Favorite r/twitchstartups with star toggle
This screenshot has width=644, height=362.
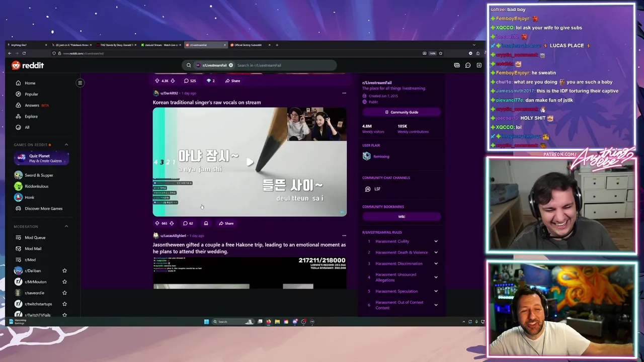(x=64, y=304)
